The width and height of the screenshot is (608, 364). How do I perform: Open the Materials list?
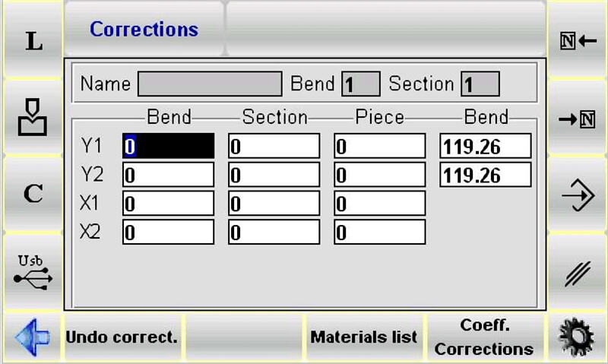tap(364, 337)
